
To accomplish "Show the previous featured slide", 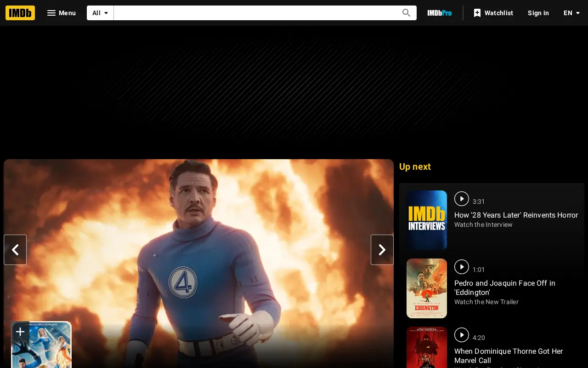I will [15, 250].
